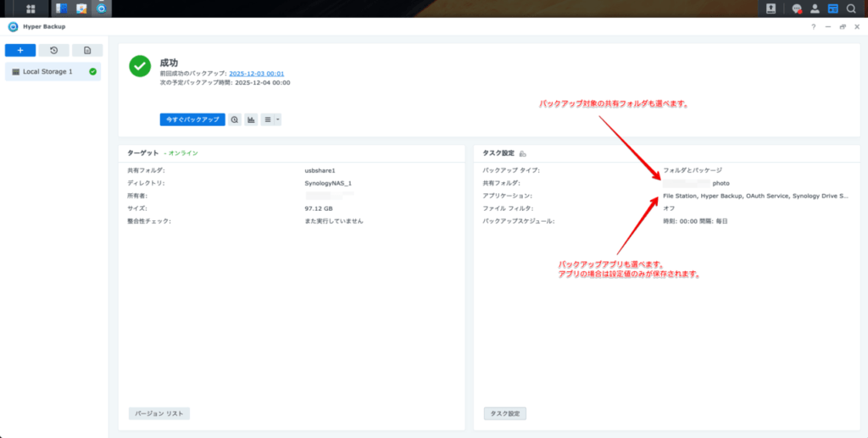Image resolution: width=868 pixels, height=438 pixels.
Task: Open the upload queue tray icon
Action: 771,8
